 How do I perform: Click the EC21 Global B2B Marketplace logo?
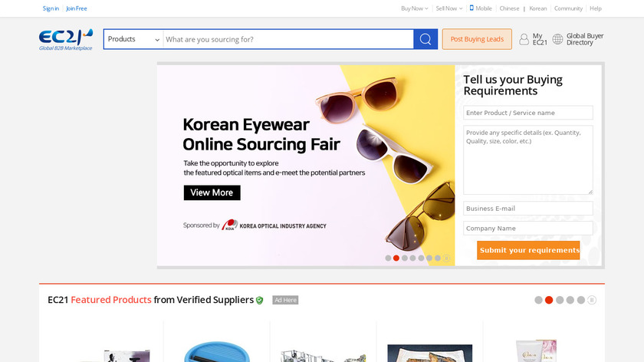pyautogui.click(x=66, y=39)
